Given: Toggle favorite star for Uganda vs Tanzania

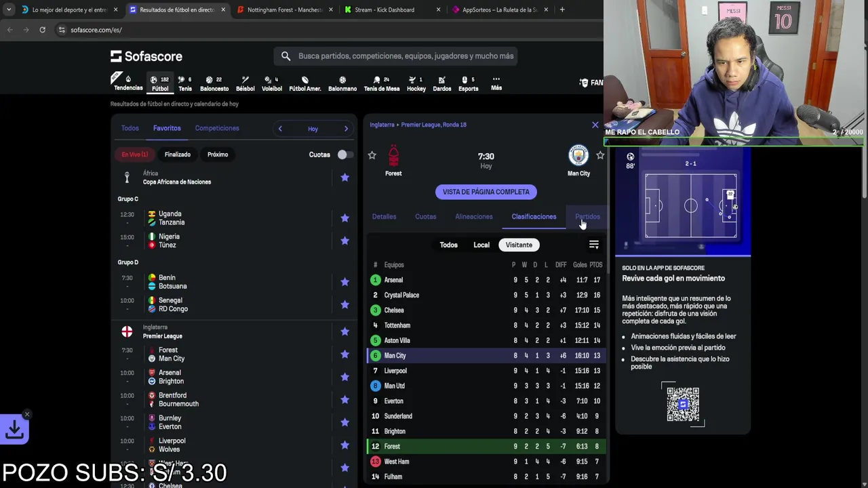Looking at the screenshot, I should coord(344,218).
